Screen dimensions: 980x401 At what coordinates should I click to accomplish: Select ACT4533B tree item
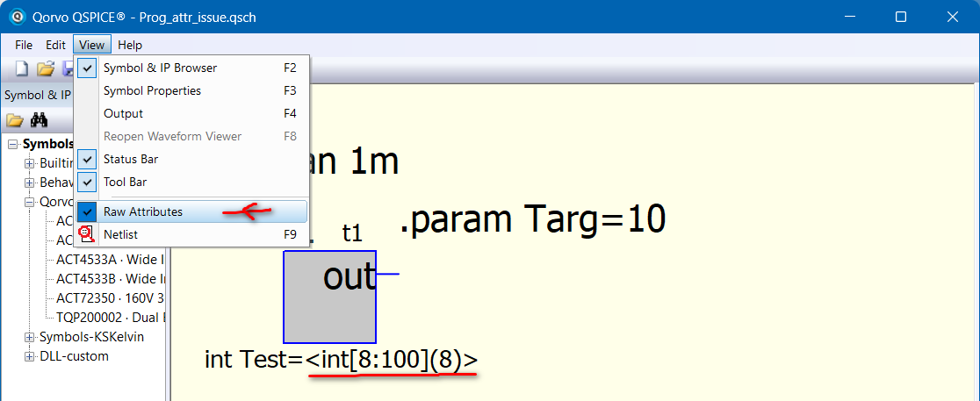click(x=110, y=278)
